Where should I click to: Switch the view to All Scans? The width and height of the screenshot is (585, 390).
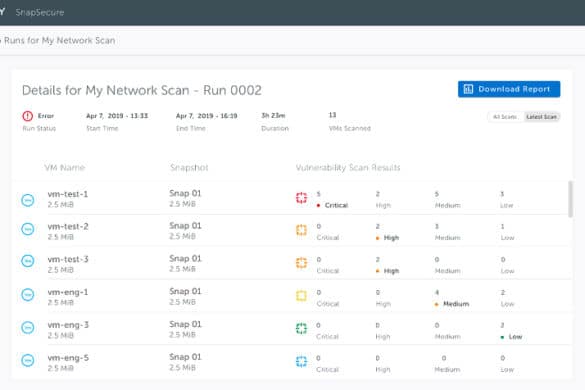[505, 117]
